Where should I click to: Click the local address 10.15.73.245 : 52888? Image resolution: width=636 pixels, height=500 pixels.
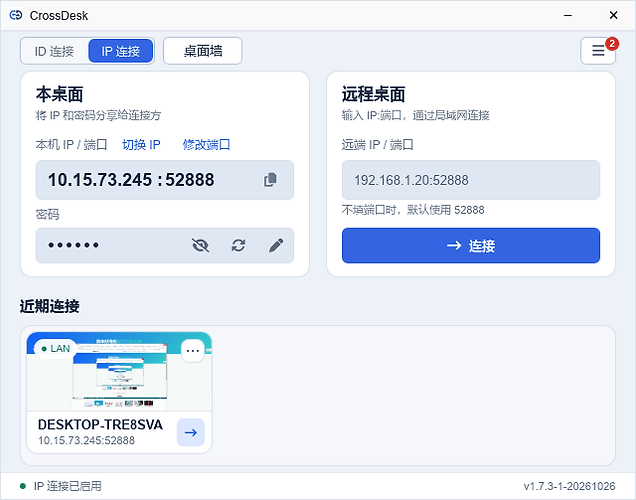coord(131,180)
